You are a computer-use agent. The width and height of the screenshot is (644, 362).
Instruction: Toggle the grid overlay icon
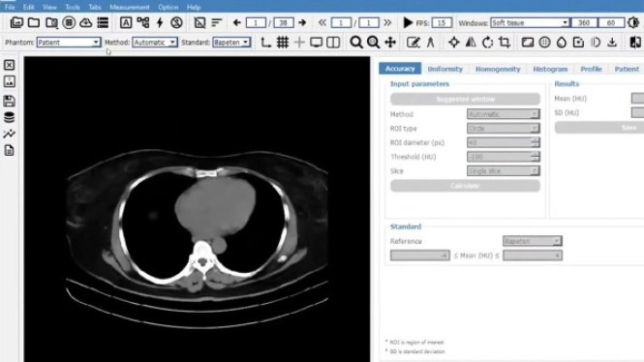coord(283,43)
